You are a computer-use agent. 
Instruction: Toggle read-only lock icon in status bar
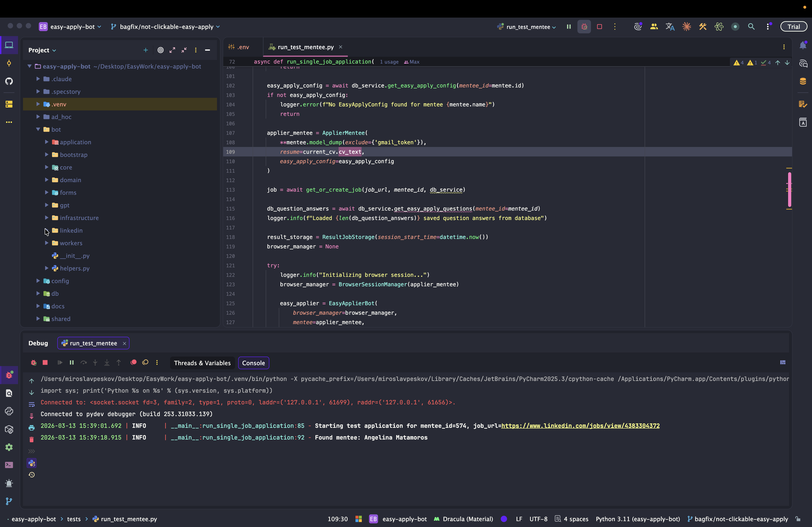pyautogui.click(x=798, y=519)
